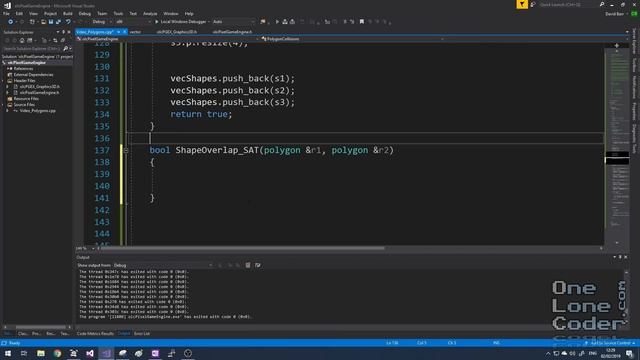The height and width of the screenshot is (360, 640).
Task: Open the Edit menu
Action: coord(19,13)
